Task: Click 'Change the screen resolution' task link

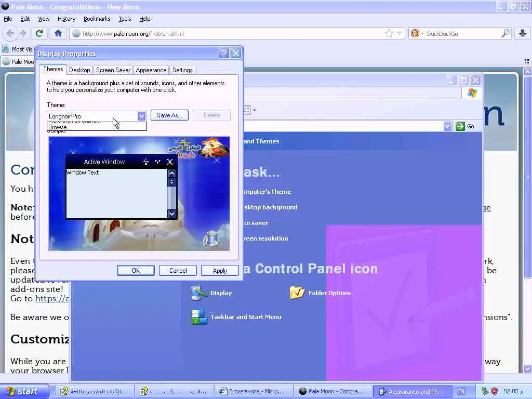Action: click(x=265, y=238)
